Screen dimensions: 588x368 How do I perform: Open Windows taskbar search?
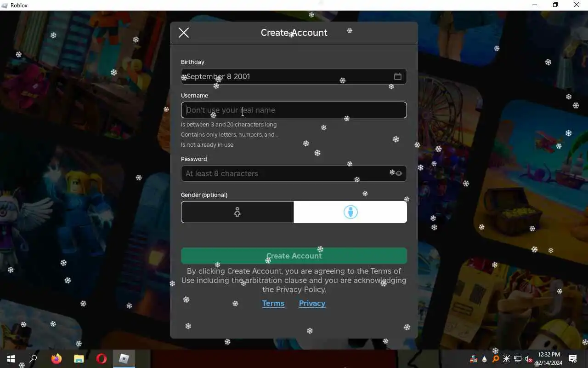click(33, 359)
